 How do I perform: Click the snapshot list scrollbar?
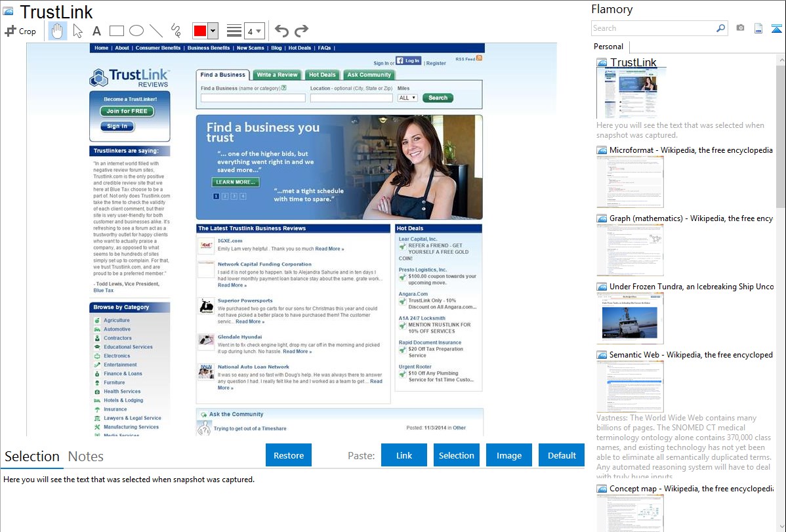(781, 135)
